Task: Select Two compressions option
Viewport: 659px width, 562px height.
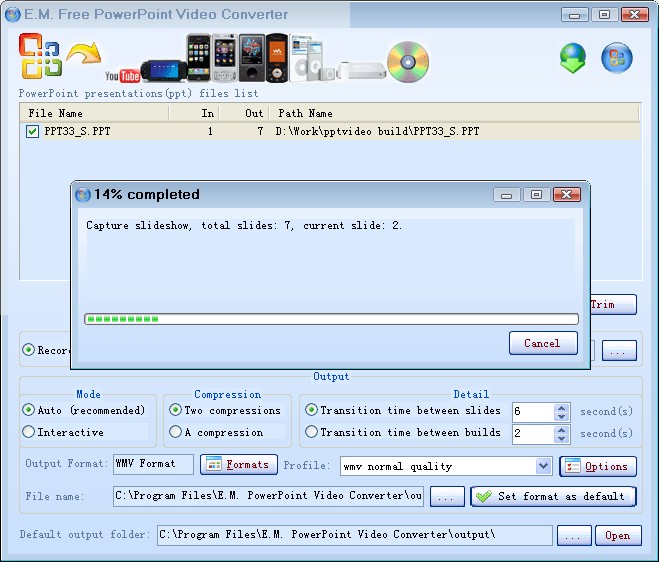Action: pos(176,410)
